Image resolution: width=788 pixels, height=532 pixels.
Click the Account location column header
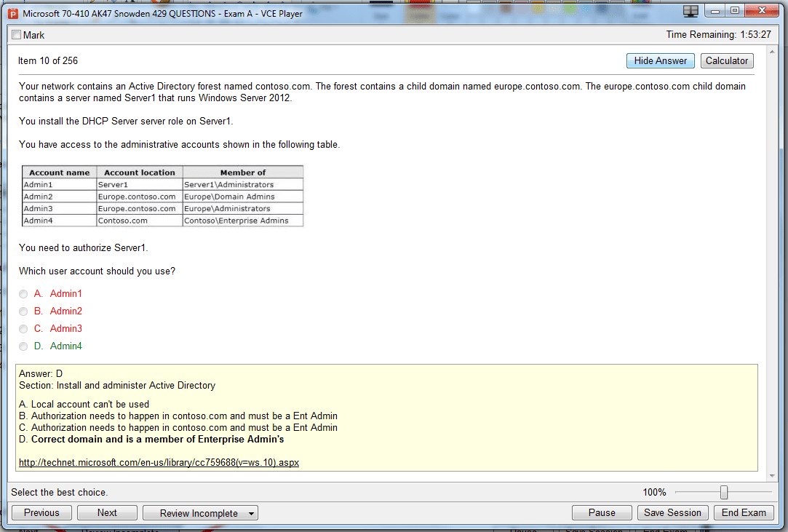[x=140, y=172]
